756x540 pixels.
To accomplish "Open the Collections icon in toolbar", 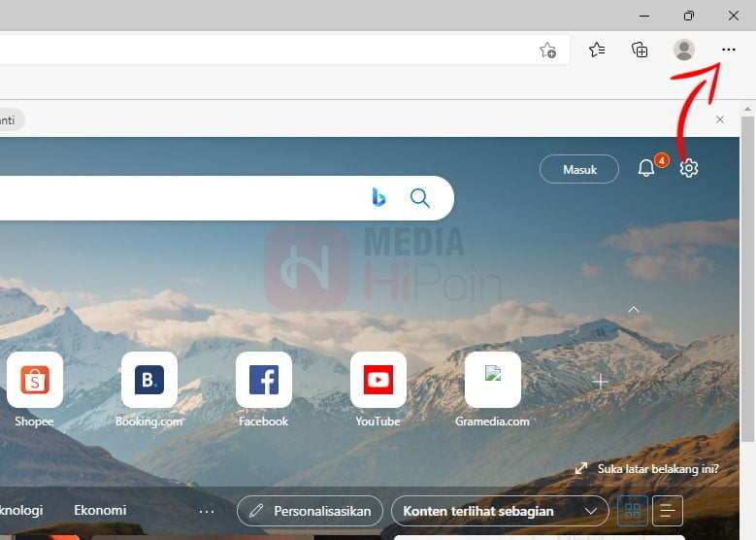I will [640, 50].
